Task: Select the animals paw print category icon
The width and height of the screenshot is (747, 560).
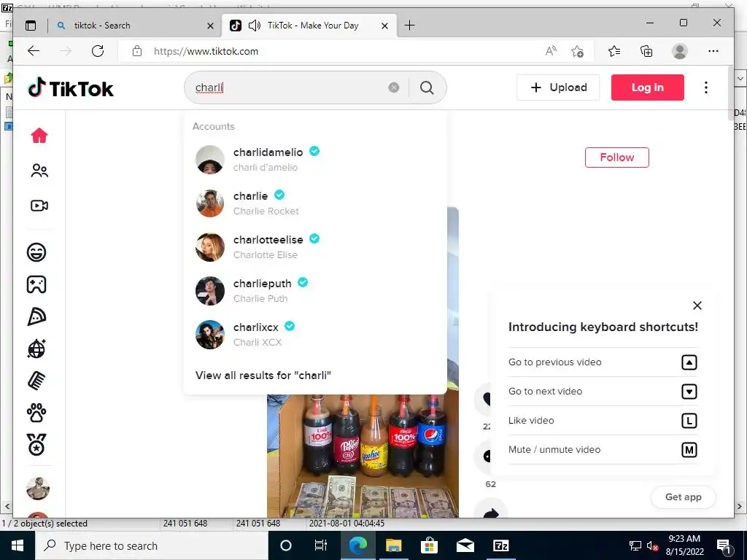Action: (x=36, y=413)
